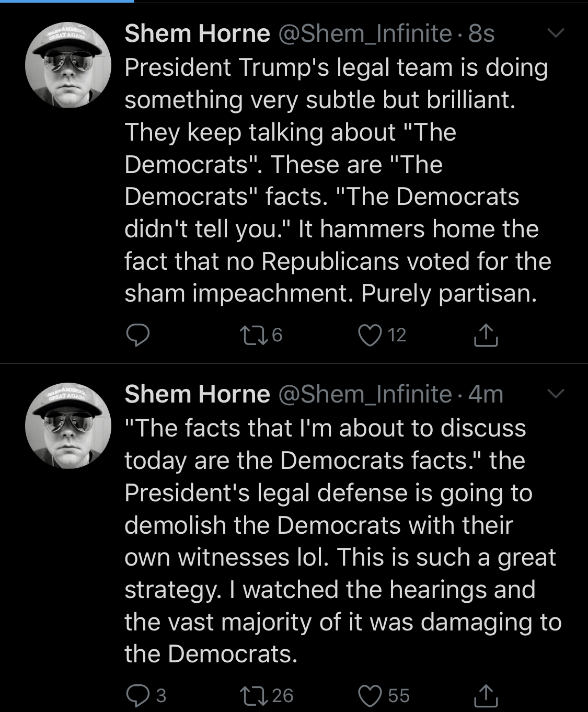The image size is (588, 712).
Task: Retweet the tweet with 26 retweets
Action: click(x=253, y=695)
